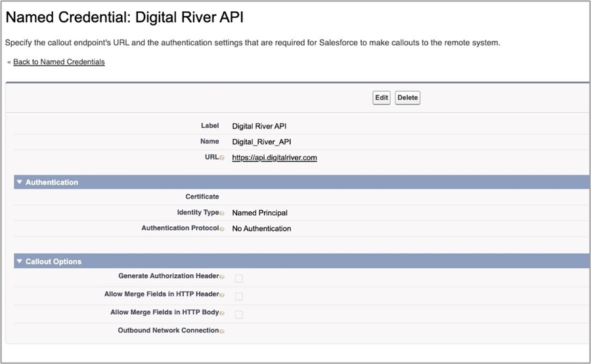Click the Delete button
591x364 pixels.
coord(407,98)
